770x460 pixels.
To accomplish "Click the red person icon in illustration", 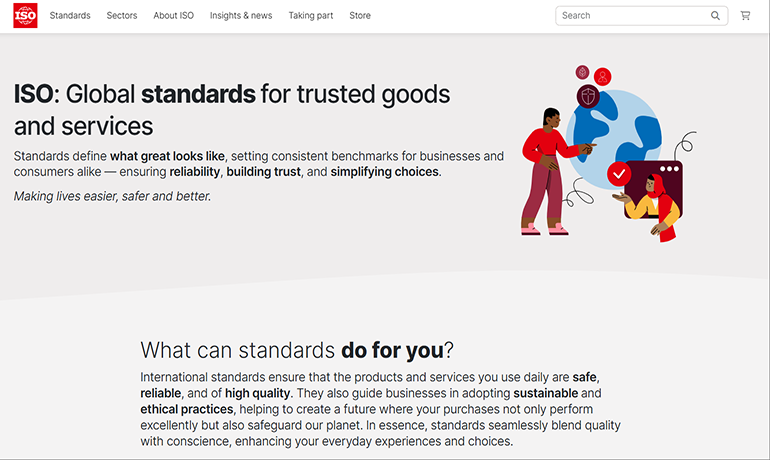I will pyautogui.click(x=602, y=76).
